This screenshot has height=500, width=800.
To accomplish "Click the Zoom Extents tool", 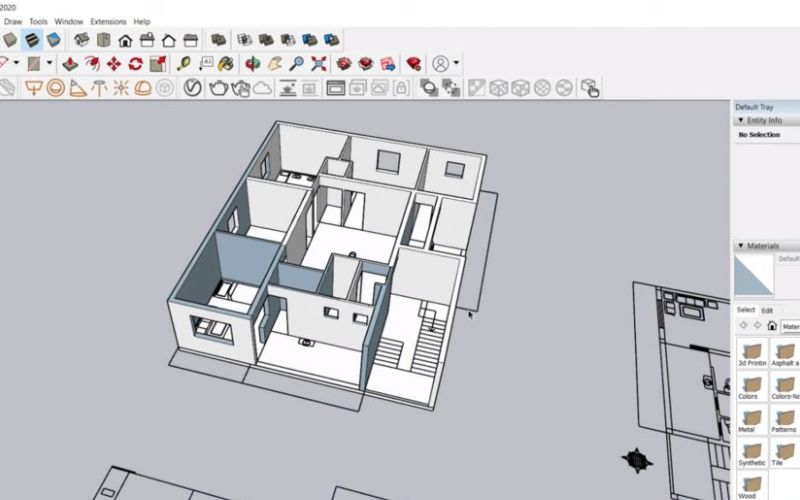I will coord(319,64).
